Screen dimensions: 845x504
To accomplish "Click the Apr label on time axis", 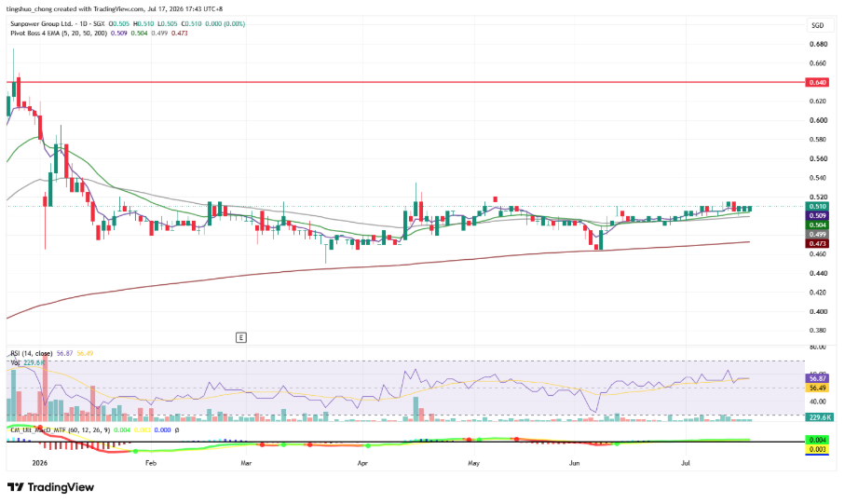I will (x=362, y=463).
